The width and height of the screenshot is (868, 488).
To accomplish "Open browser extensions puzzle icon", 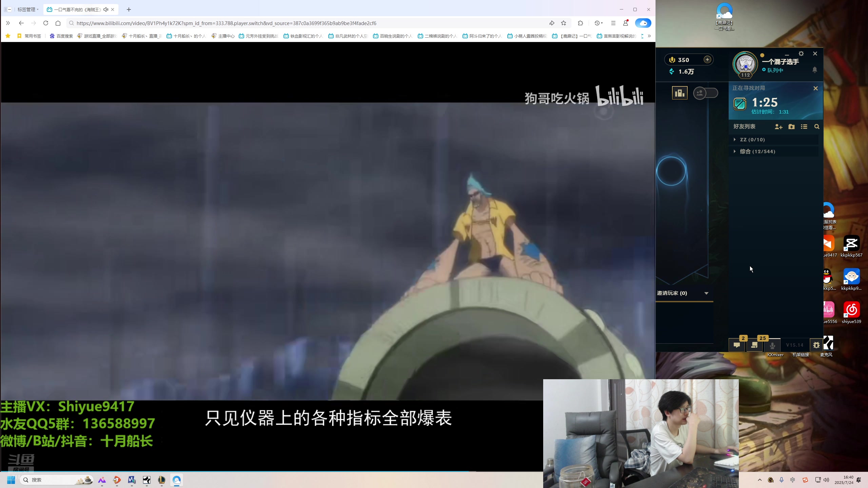I will [x=580, y=23].
